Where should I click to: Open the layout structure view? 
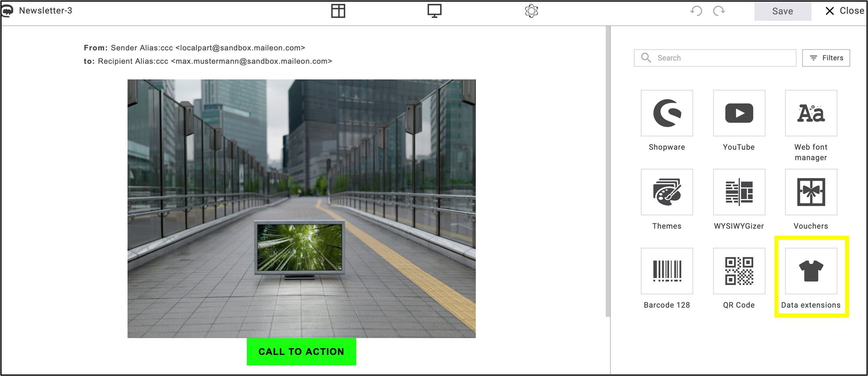tap(338, 11)
